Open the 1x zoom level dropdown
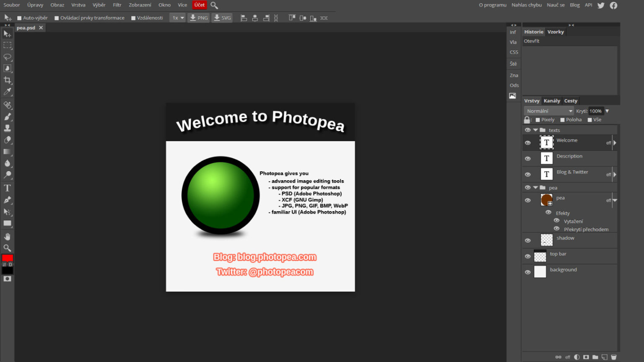Viewport: 644px width, 362px height. tap(177, 18)
